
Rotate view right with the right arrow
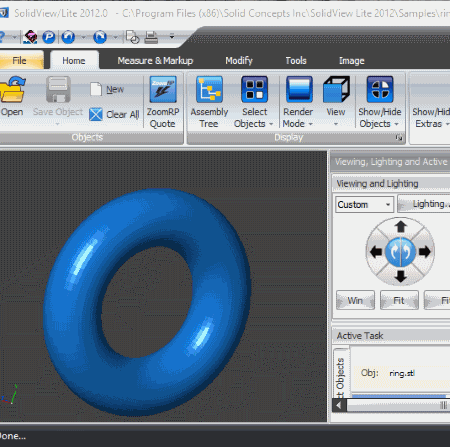[x=425, y=252]
